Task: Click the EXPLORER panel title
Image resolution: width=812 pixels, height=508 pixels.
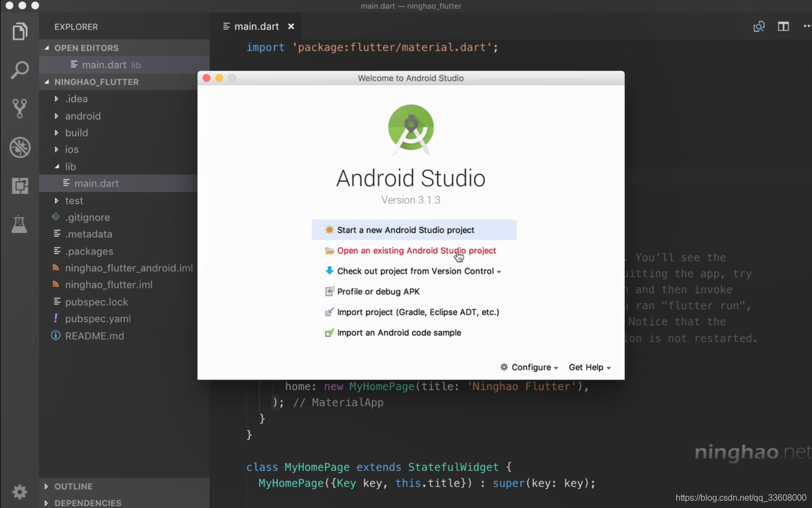Action: tap(76, 27)
